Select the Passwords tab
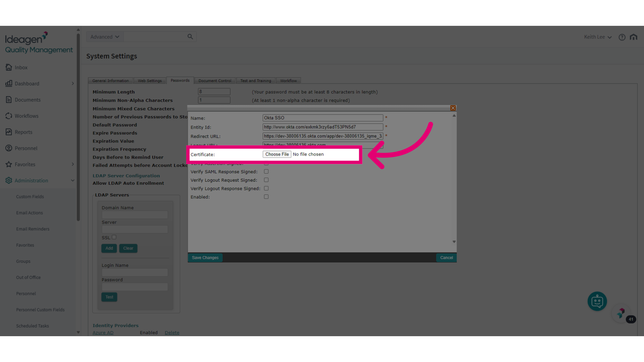 point(180,80)
